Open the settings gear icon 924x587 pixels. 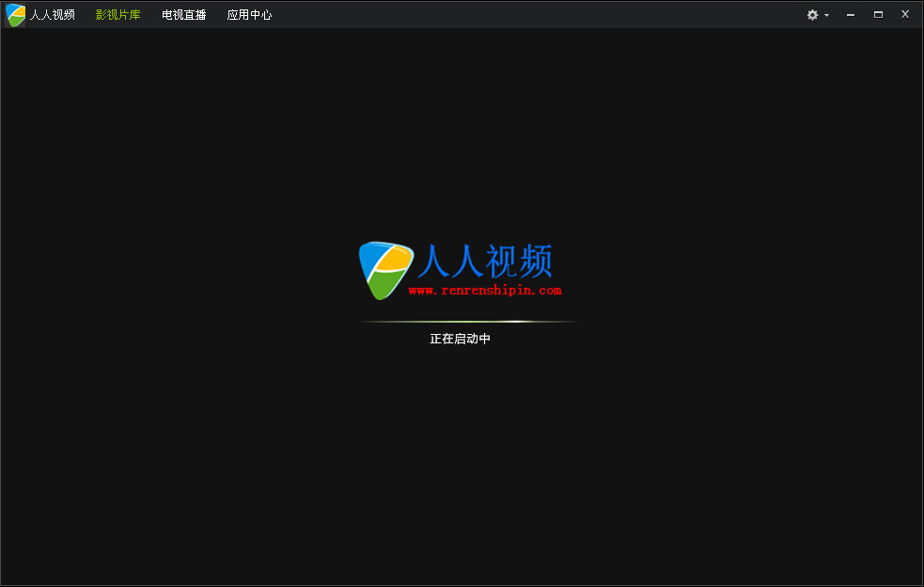point(813,15)
